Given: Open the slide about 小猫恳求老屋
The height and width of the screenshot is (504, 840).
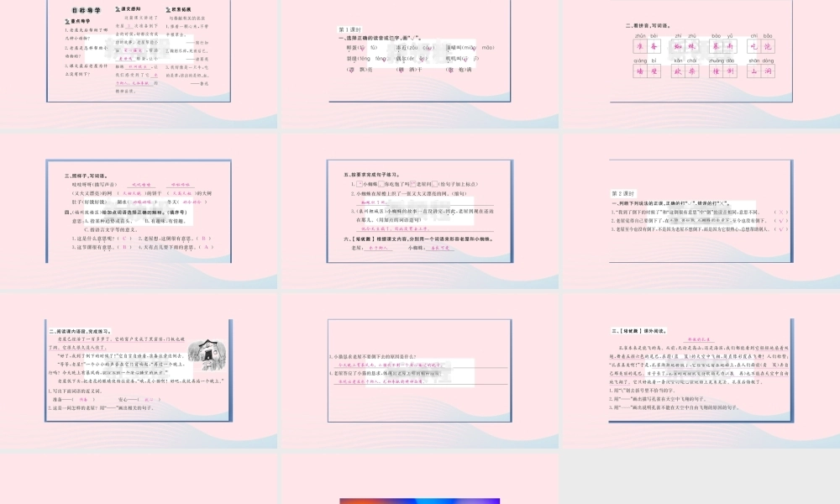Looking at the screenshot, I should (x=419, y=370).
